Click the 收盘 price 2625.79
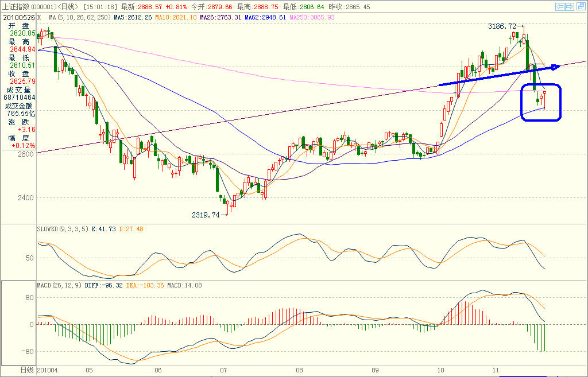 point(22,81)
